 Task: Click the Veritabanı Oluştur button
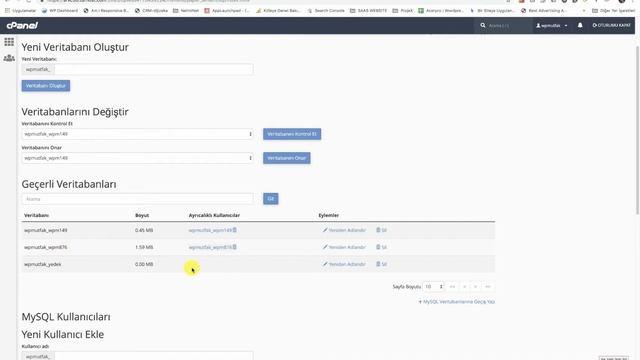(46, 86)
